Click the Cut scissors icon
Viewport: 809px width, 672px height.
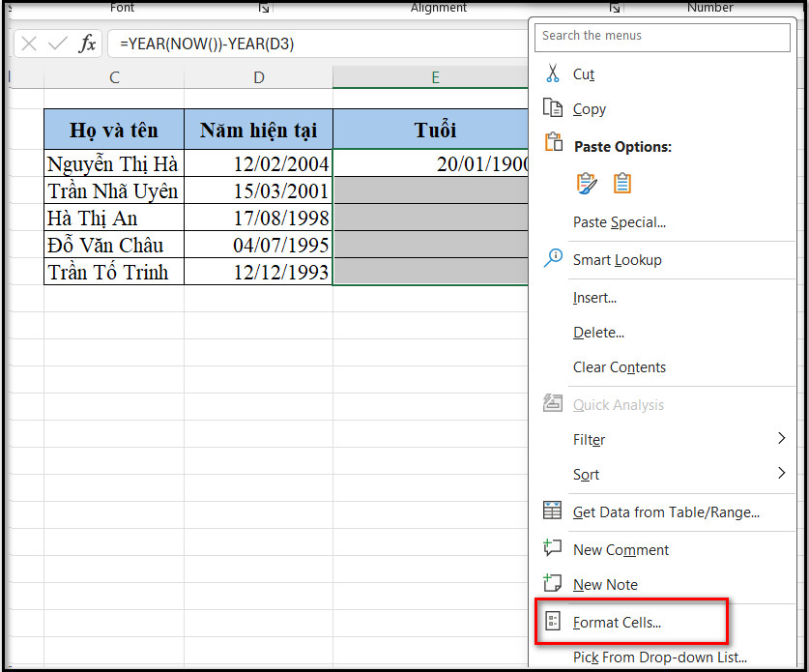coord(553,73)
